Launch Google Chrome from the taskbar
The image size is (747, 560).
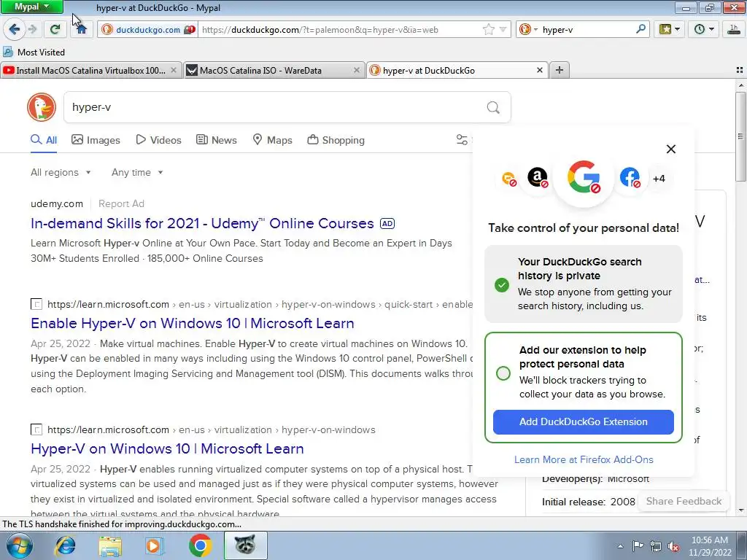(200, 545)
